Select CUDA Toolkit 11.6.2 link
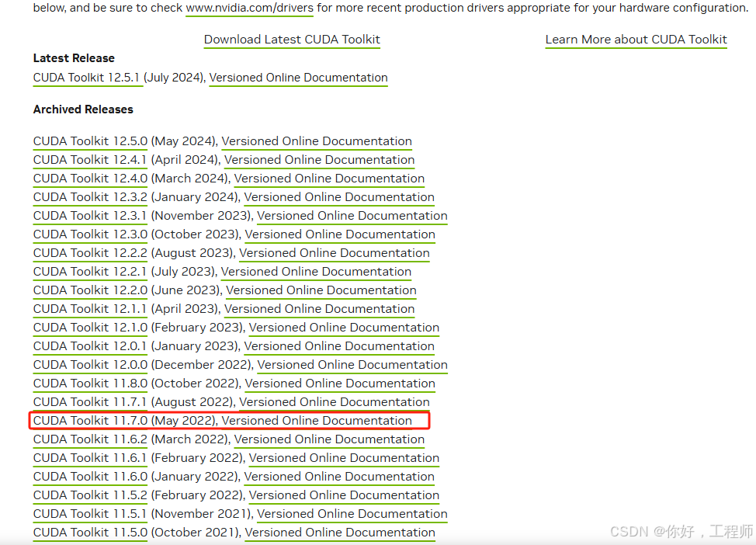The width and height of the screenshot is (756, 545). pyautogui.click(x=90, y=440)
